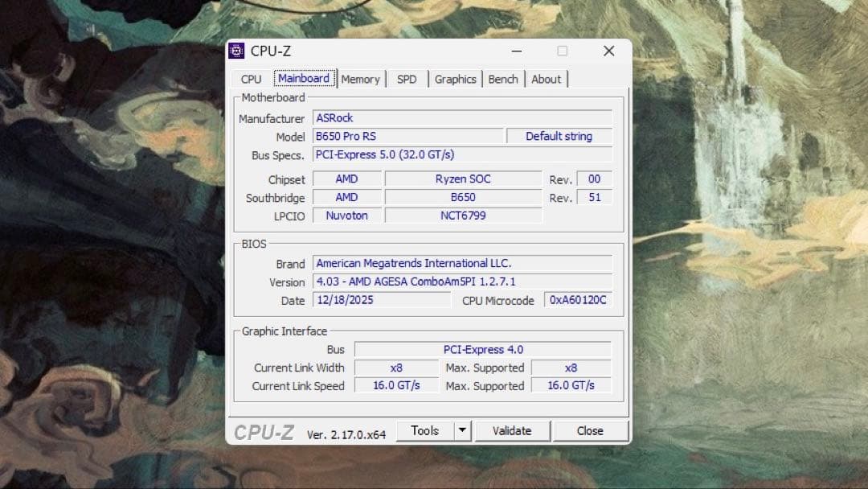The width and height of the screenshot is (868, 489).
Task: Click the Nuvoton LPCIO value
Action: point(347,216)
